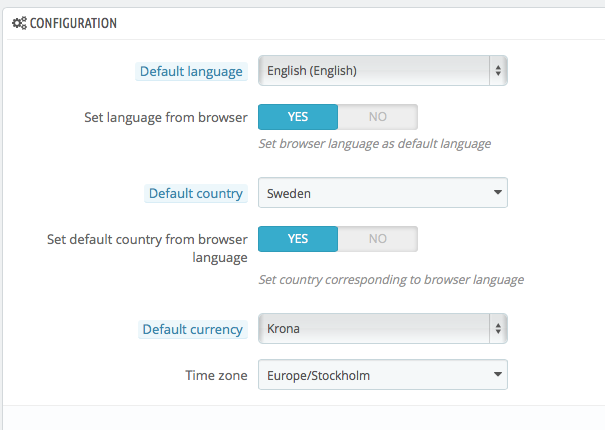Click the Default country label link
Image resolution: width=605 pixels, height=430 pixels.
pyautogui.click(x=196, y=193)
